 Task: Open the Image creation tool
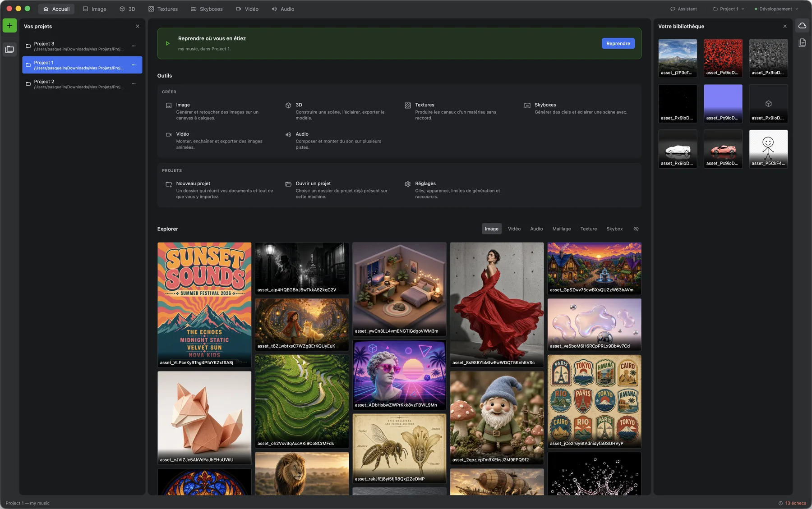217,111
